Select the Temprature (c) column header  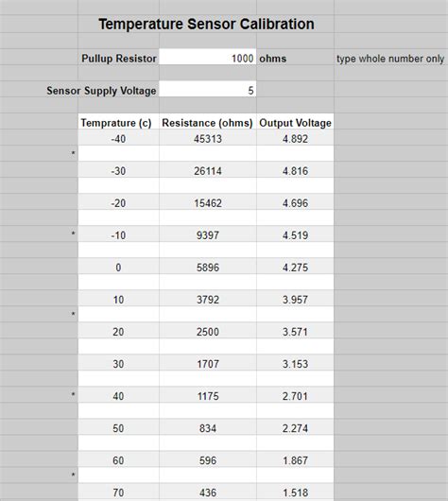118,121
